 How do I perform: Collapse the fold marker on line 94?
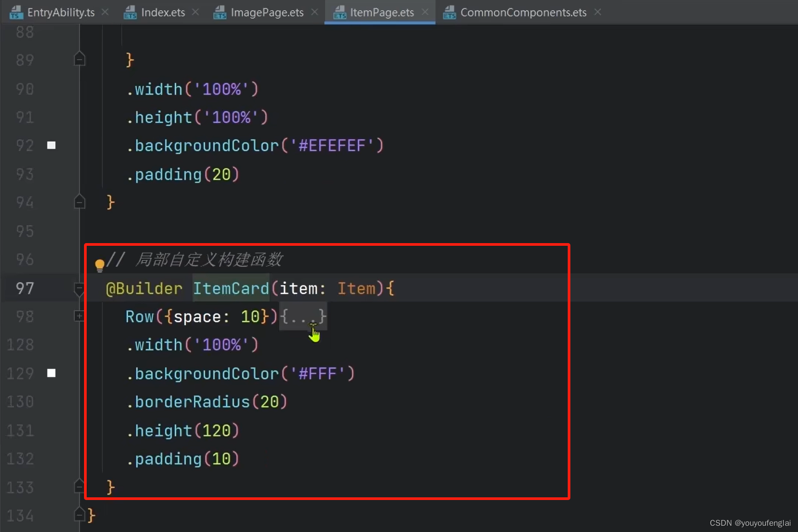coord(79,202)
